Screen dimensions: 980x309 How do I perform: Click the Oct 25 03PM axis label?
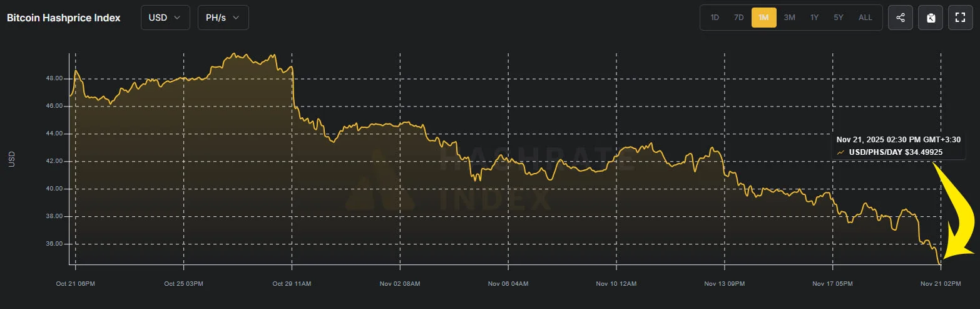pyautogui.click(x=184, y=284)
